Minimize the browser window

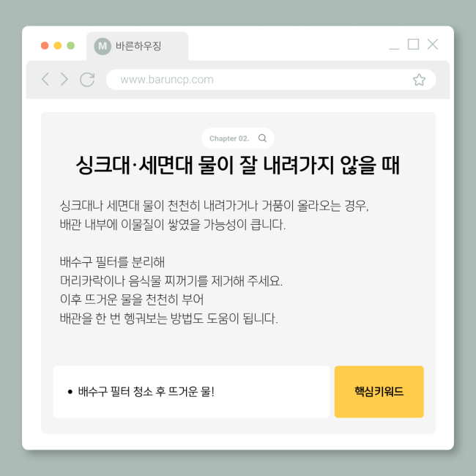394,48
